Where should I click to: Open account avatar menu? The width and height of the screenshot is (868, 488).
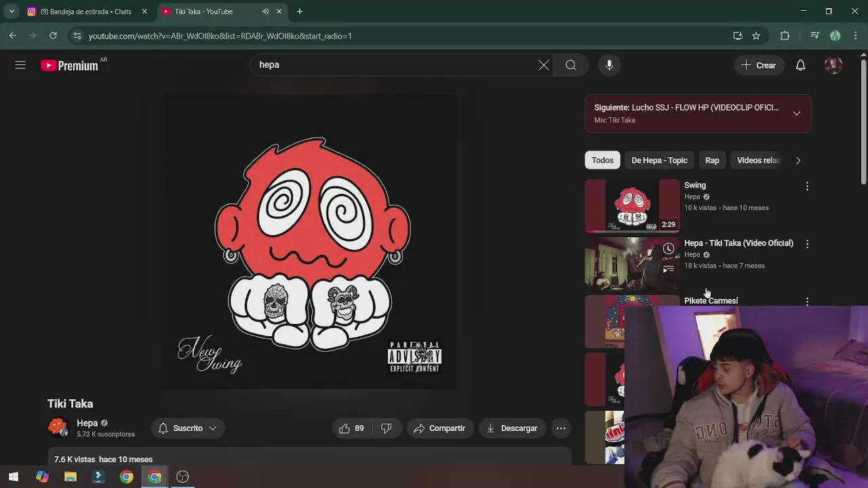click(x=833, y=65)
